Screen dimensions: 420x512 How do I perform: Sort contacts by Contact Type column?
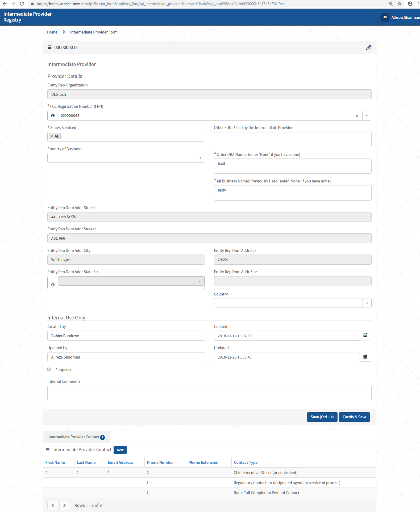click(246, 463)
